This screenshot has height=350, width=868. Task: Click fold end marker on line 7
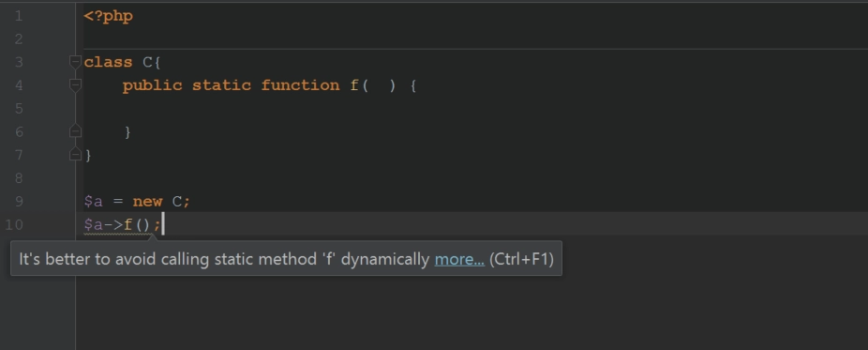click(75, 155)
